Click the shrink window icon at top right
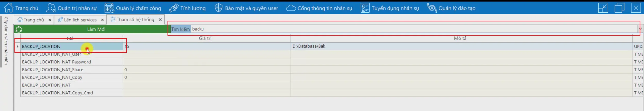The width and height of the screenshot is (644, 111). (603, 8)
